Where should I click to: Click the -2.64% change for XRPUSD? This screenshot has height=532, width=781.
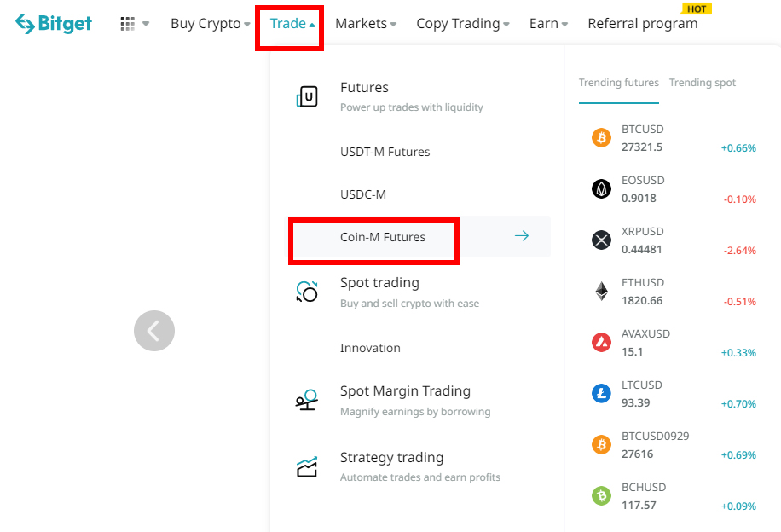740,251
